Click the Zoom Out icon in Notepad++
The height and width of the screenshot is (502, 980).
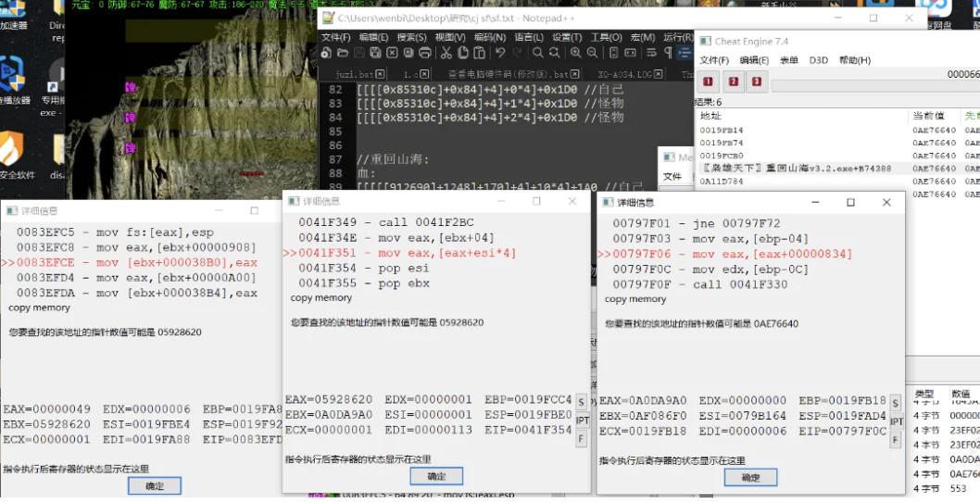(x=593, y=53)
